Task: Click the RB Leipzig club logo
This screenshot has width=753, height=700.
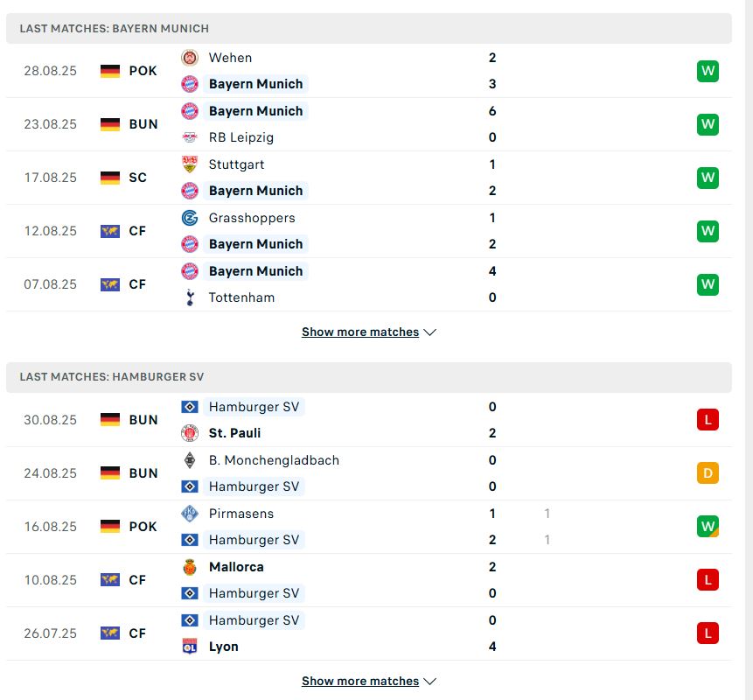Action: click(192, 137)
